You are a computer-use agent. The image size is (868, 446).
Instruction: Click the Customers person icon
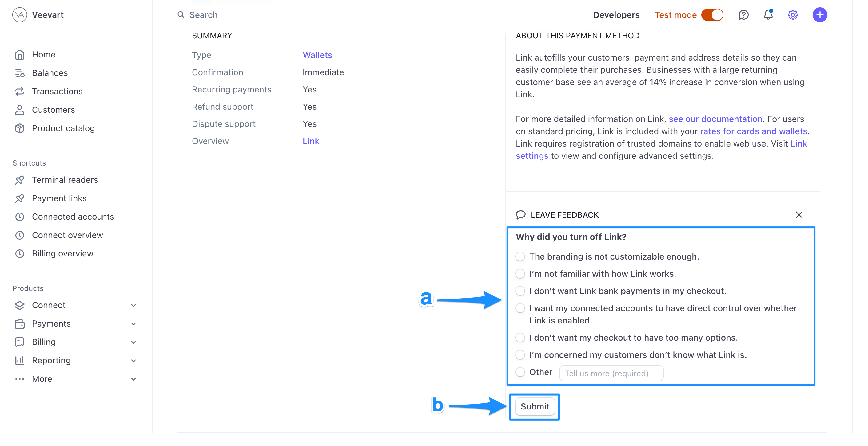point(20,110)
